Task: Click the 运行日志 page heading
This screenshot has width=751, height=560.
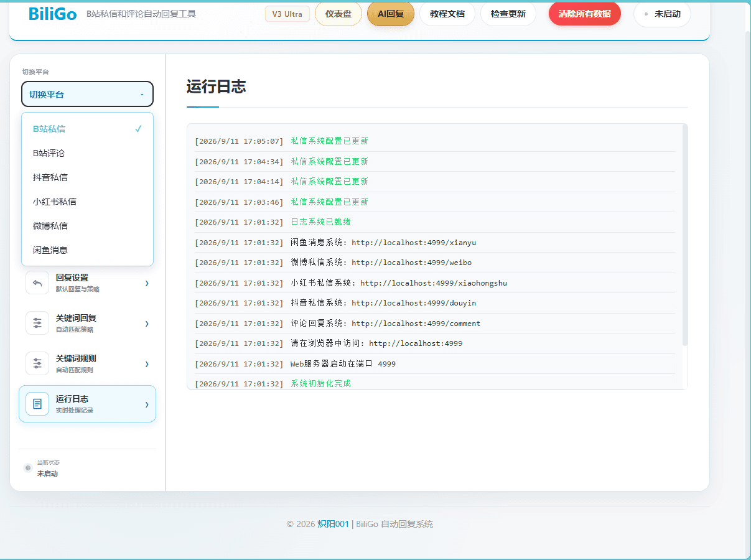Action: [217, 86]
